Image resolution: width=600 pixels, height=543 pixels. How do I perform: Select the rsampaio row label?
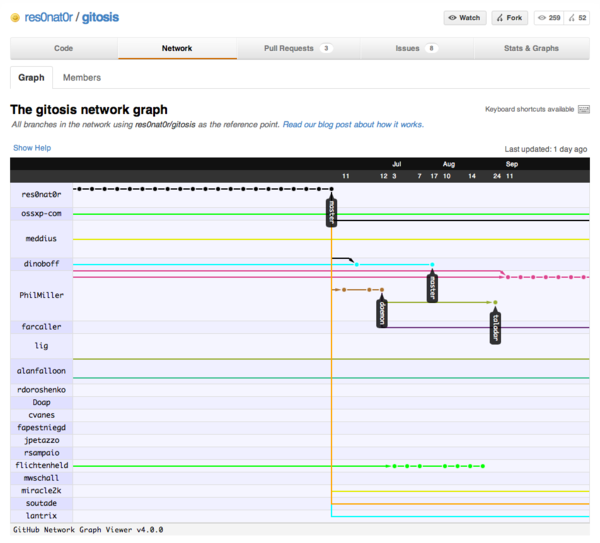[41, 453]
